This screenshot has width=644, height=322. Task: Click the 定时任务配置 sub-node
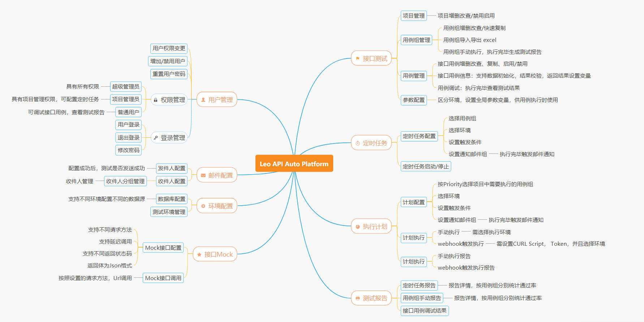pos(419,136)
